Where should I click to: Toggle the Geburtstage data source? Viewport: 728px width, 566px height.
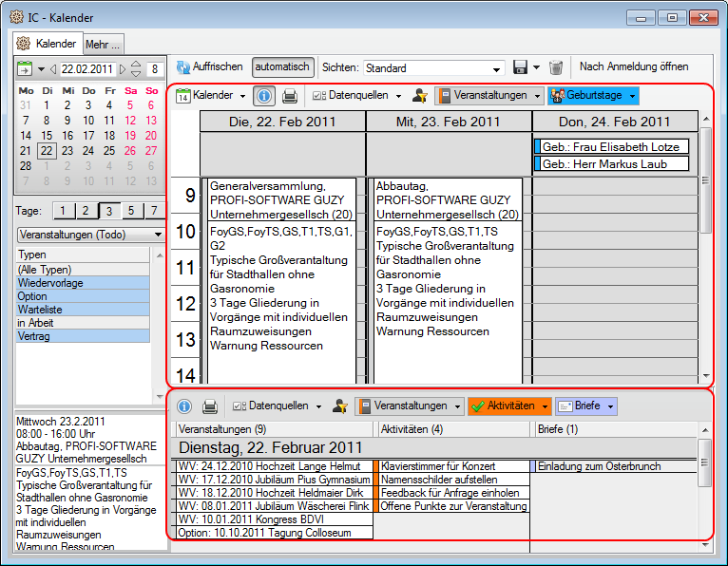click(592, 96)
